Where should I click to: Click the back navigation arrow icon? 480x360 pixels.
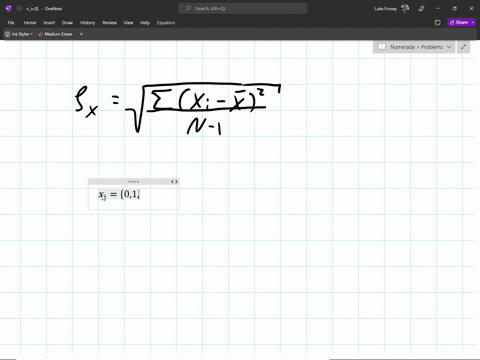19,9
